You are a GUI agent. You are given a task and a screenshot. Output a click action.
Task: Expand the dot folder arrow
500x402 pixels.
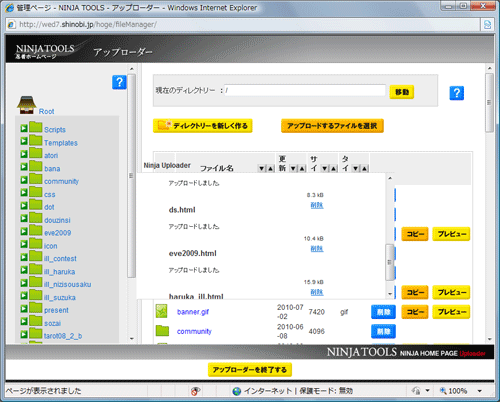[24, 206]
